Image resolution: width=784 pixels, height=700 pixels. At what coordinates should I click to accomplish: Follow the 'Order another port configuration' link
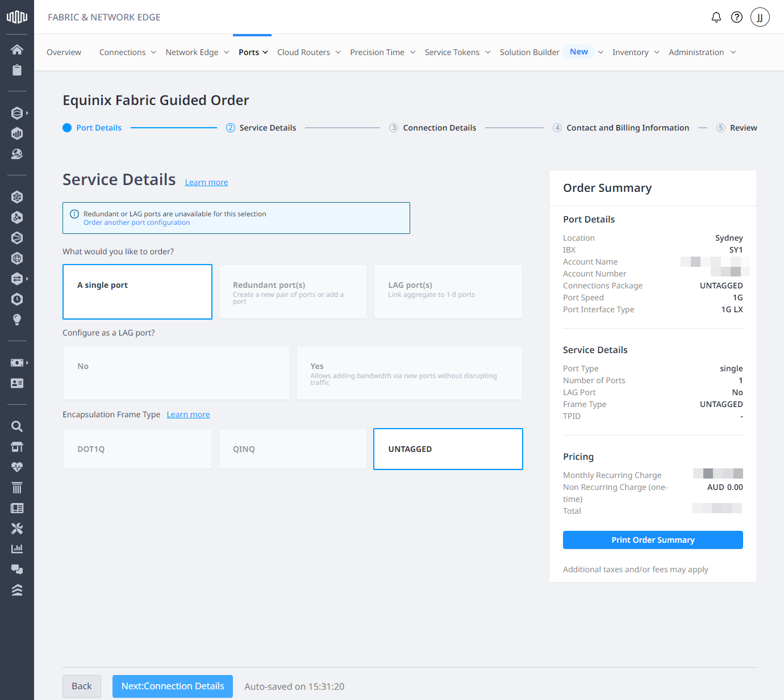136,223
